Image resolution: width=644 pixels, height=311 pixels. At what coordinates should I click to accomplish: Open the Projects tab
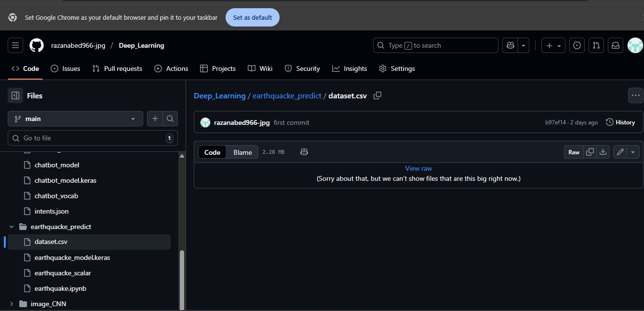tap(218, 68)
